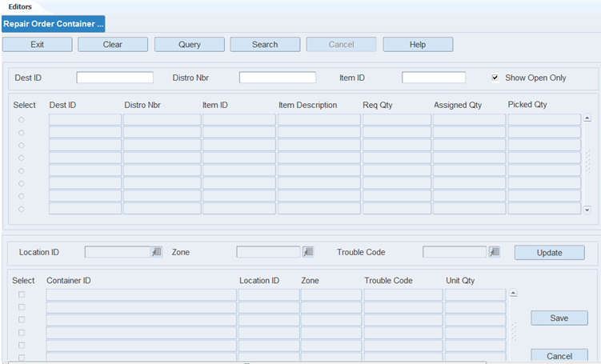Check the first container row Select checkbox

point(22,294)
